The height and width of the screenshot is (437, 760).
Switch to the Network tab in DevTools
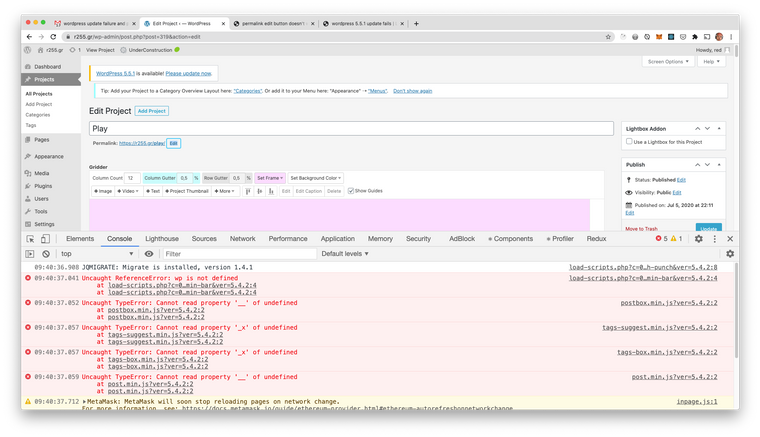[243, 239]
